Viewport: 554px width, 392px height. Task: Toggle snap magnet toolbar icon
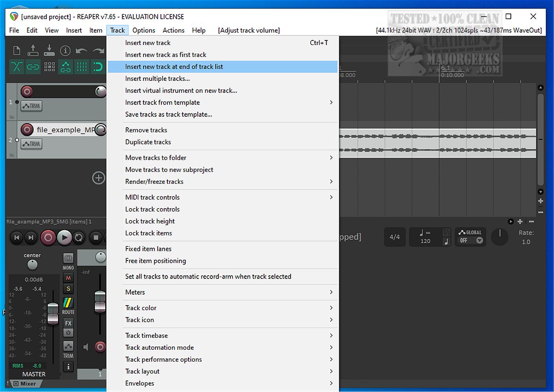98,67
